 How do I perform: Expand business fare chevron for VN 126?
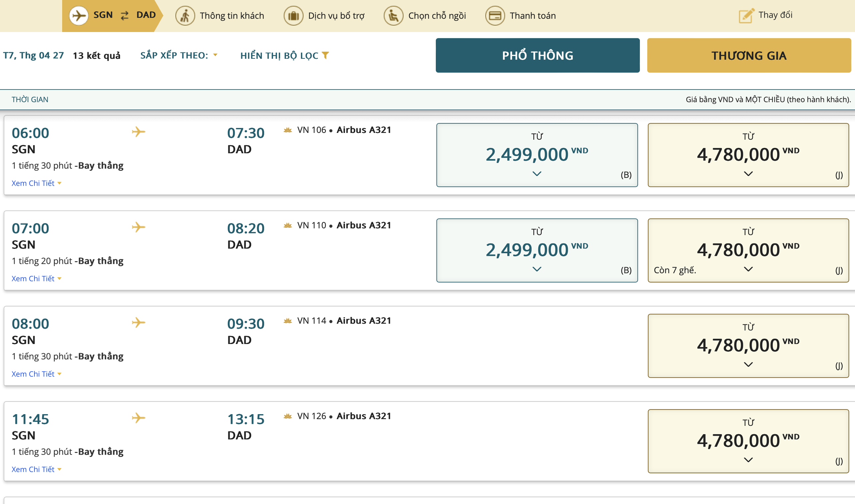pos(748,460)
